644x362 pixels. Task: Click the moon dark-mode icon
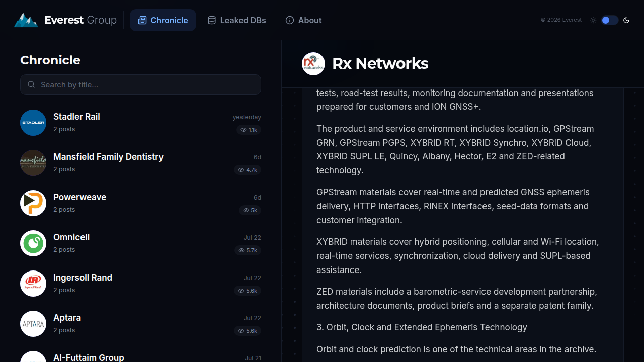pos(626,20)
